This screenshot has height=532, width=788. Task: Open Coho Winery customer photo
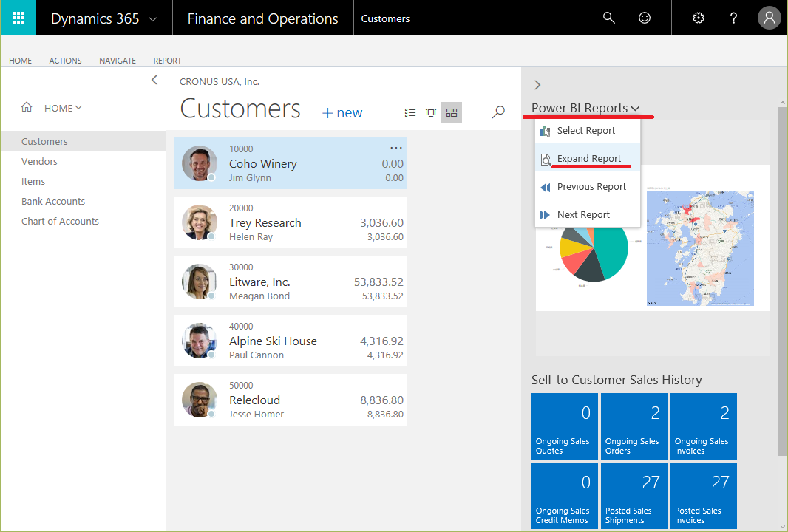coord(200,163)
